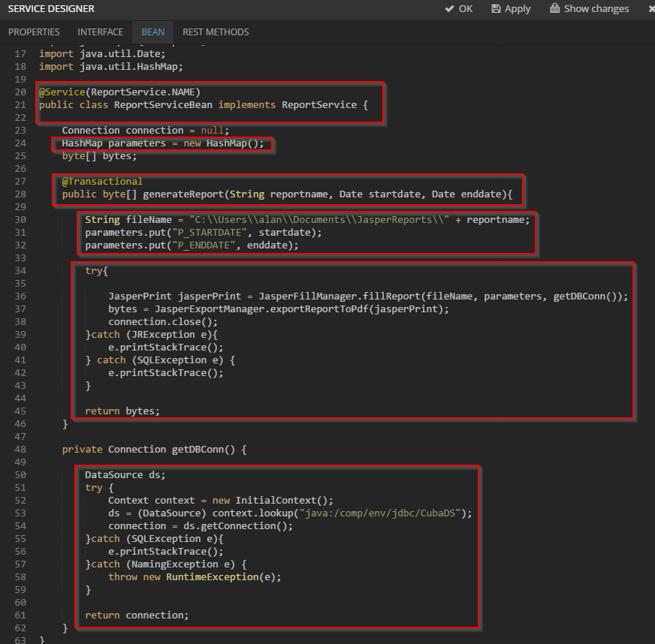Close the Service Designer panel

pyautogui.click(x=650, y=9)
